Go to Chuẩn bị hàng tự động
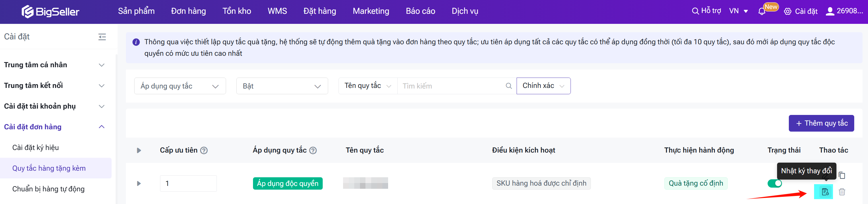Viewport: 868px width, 204px height. (48, 189)
